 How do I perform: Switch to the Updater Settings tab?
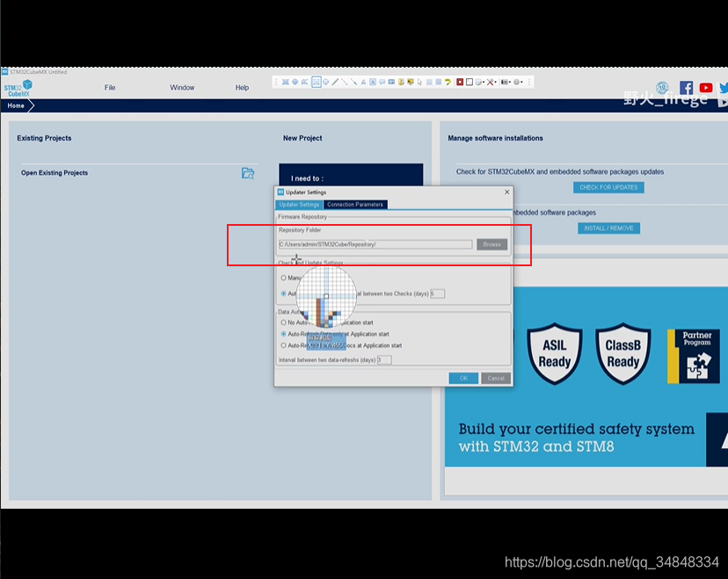tap(299, 205)
